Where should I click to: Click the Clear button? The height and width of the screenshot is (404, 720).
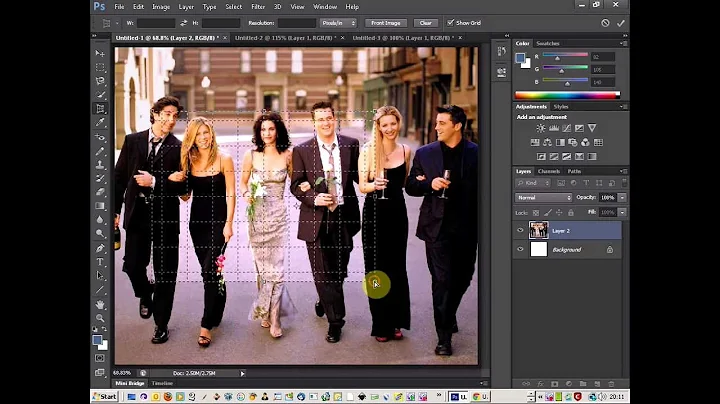pyautogui.click(x=426, y=23)
